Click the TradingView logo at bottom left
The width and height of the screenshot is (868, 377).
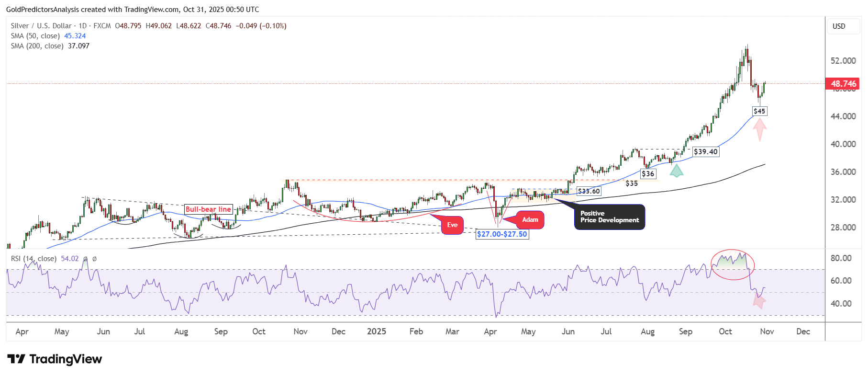pyautogui.click(x=55, y=359)
